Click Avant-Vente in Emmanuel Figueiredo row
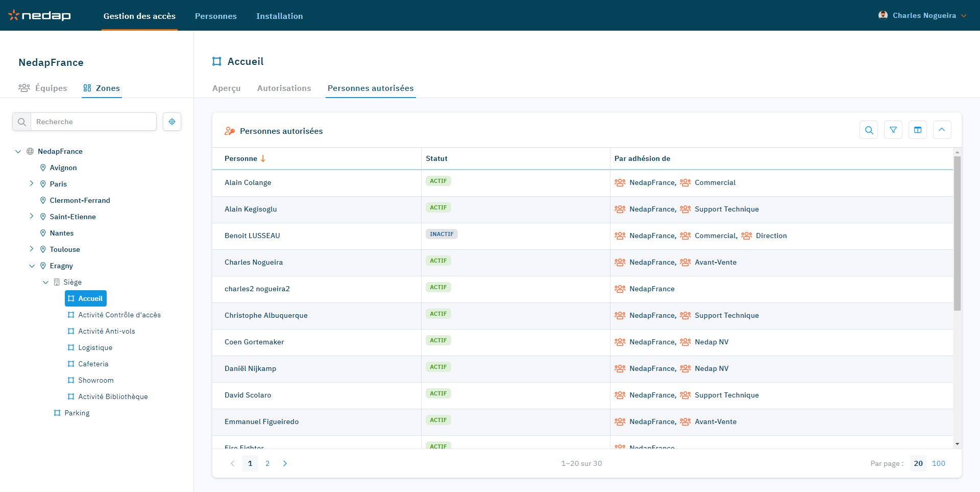The height and width of the screenshot is (492, 980). [716, 421]
